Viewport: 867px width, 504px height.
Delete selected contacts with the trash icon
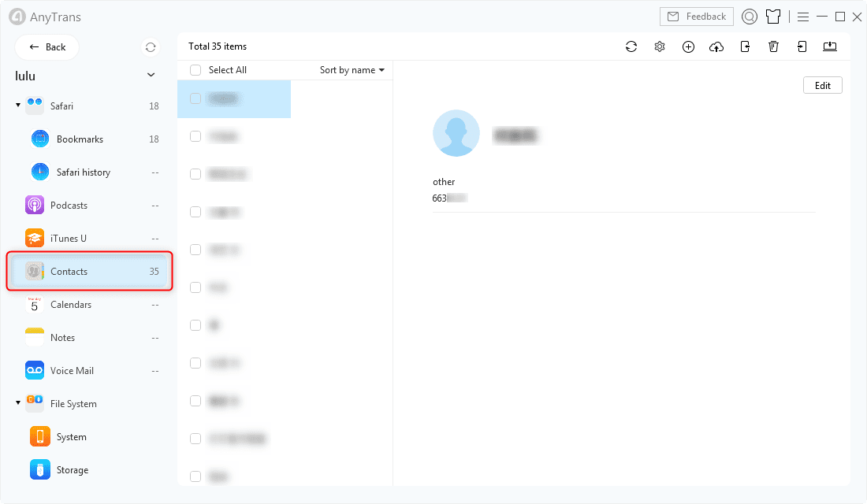(773, 47)
